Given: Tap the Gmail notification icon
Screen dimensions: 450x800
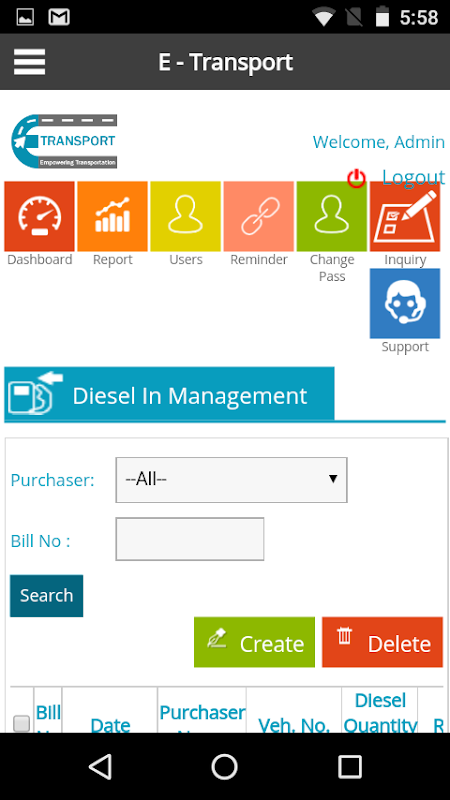Looking at the screenshot, I should pyautogui.click(x=59, y=18).
